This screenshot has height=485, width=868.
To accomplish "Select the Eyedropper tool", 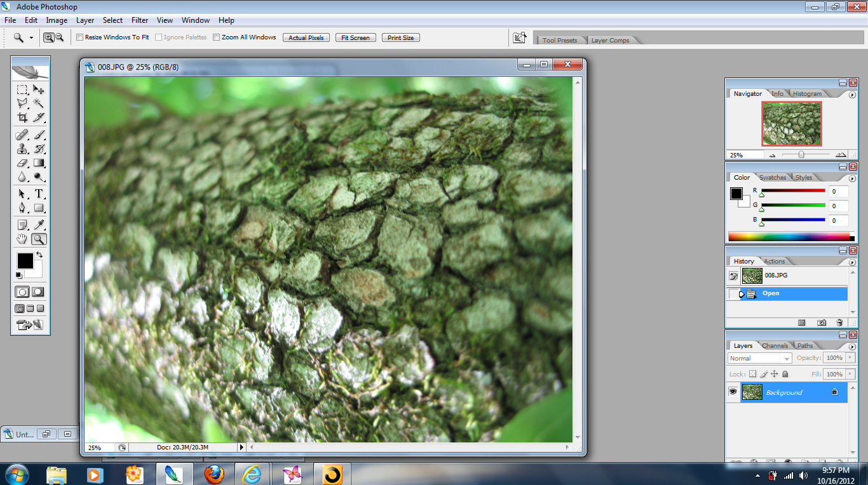I will [x=39, y=225].
